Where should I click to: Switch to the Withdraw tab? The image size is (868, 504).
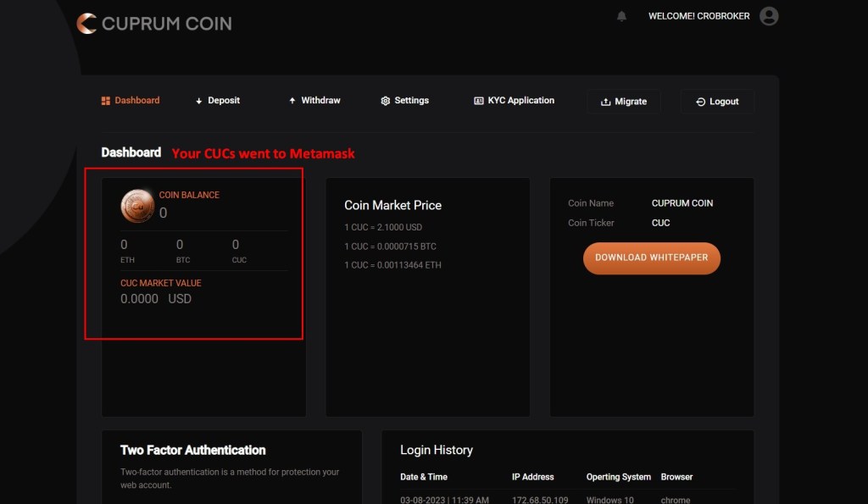(320, 100)
